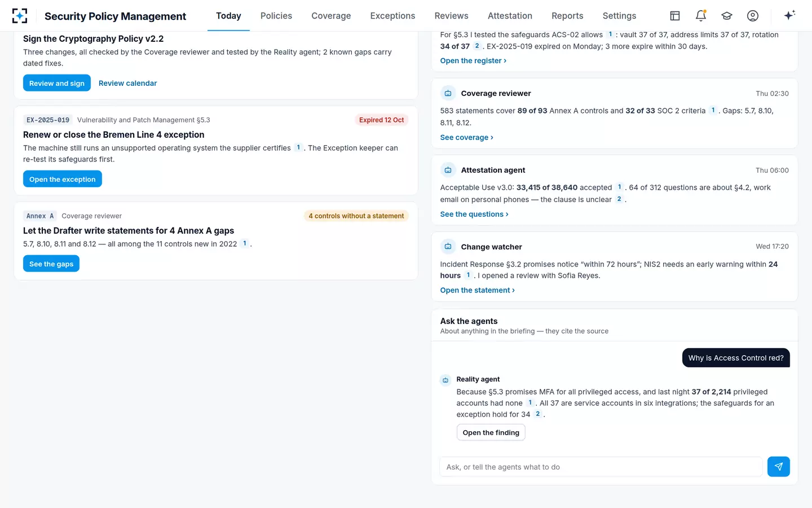Open citation 1 in the Bremen Line 4 card
The height and width of the screenshot is (508, 812).
[298, 148]
